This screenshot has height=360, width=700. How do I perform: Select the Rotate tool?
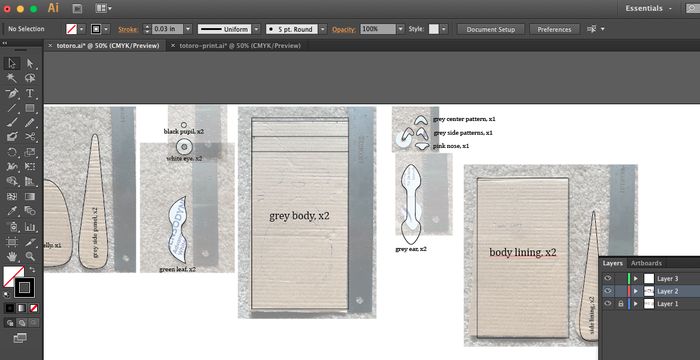click(x=12, y=152)
